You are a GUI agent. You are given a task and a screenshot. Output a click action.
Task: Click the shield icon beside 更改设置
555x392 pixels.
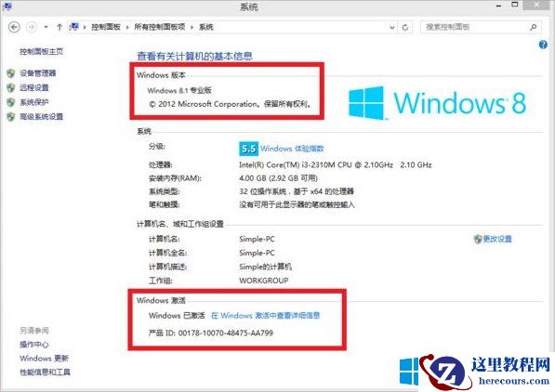click(x=478, y=239)
